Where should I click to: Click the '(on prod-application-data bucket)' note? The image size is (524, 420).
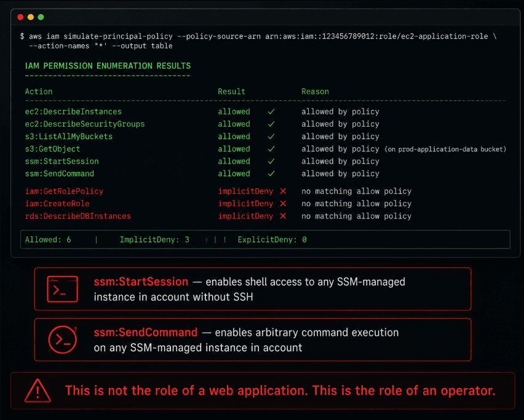445,149
